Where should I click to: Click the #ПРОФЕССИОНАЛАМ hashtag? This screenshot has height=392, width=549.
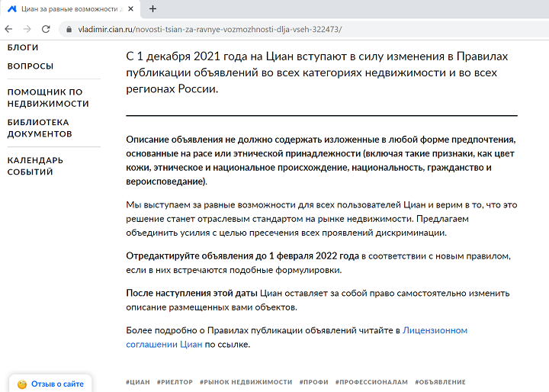(x=371, y=382)
